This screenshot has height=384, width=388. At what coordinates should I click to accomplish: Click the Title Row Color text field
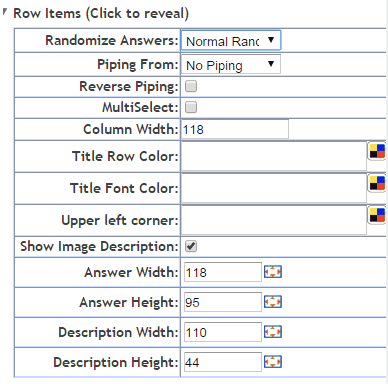tap(274, 156)
